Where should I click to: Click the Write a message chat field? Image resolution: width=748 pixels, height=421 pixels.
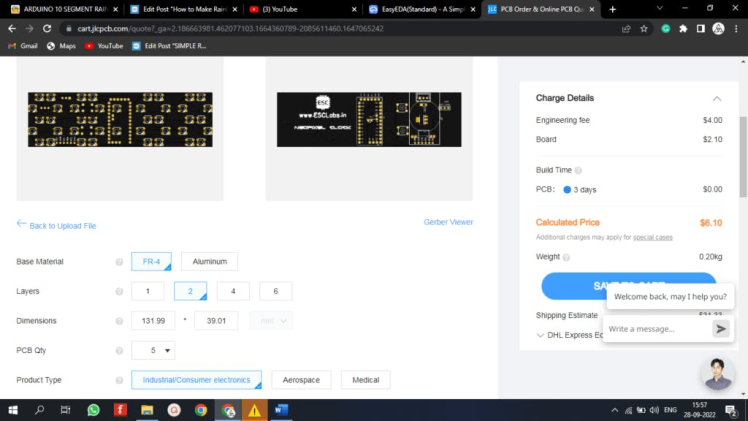tap(657, 329)
